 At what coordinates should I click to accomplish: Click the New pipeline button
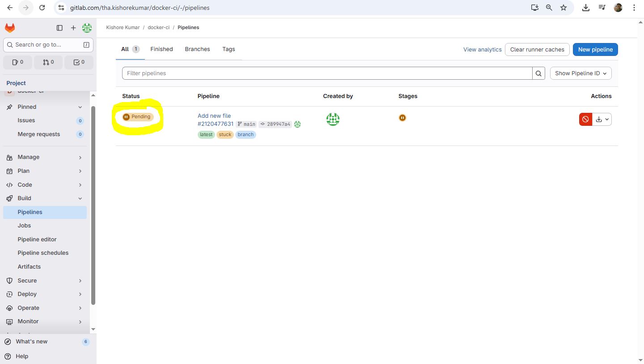595,49
